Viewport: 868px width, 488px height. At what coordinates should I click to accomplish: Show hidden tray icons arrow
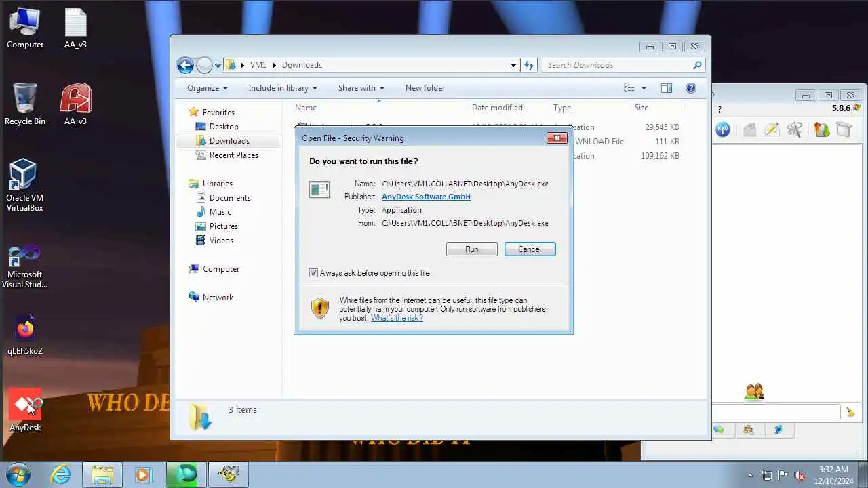[x=750, y=475]
